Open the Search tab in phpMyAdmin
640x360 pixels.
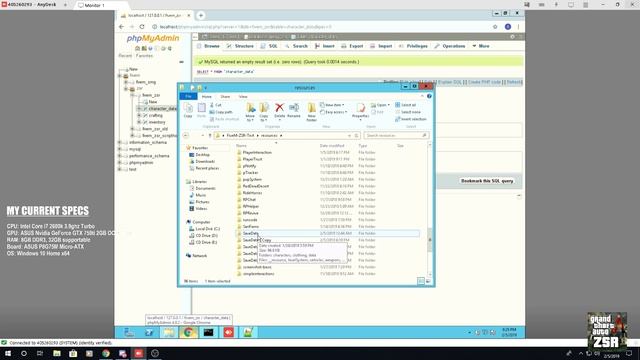(296, 46)
